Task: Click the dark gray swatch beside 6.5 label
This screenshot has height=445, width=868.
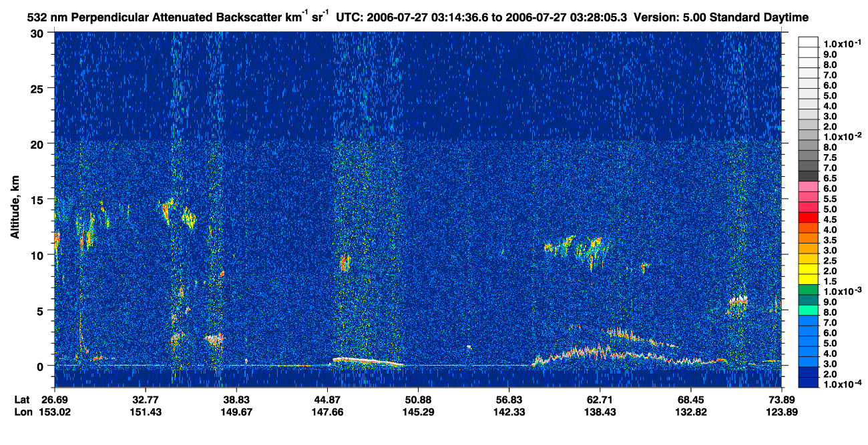Action: click(808, 177)
